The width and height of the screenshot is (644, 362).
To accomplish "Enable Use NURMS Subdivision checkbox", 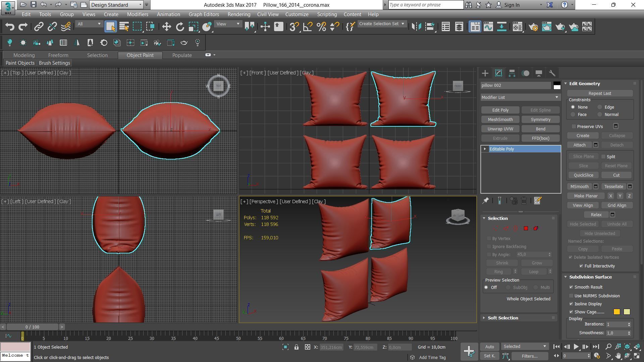I will point(571,296).
